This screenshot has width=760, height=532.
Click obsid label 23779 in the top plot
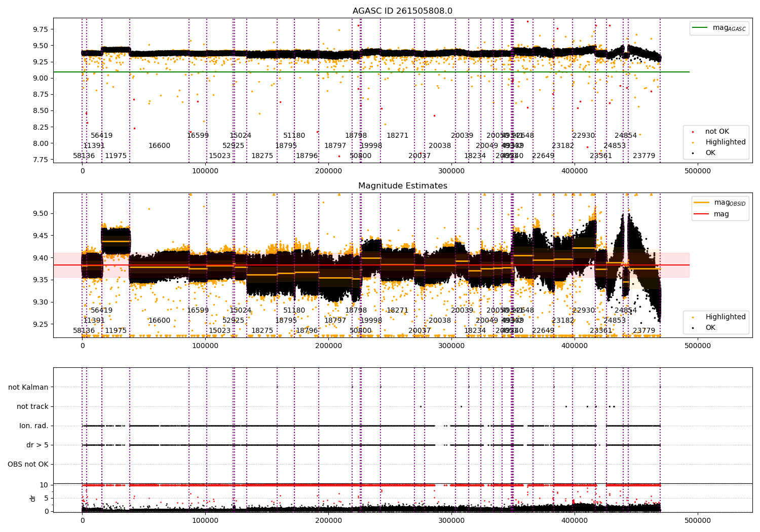click(644, 156)
